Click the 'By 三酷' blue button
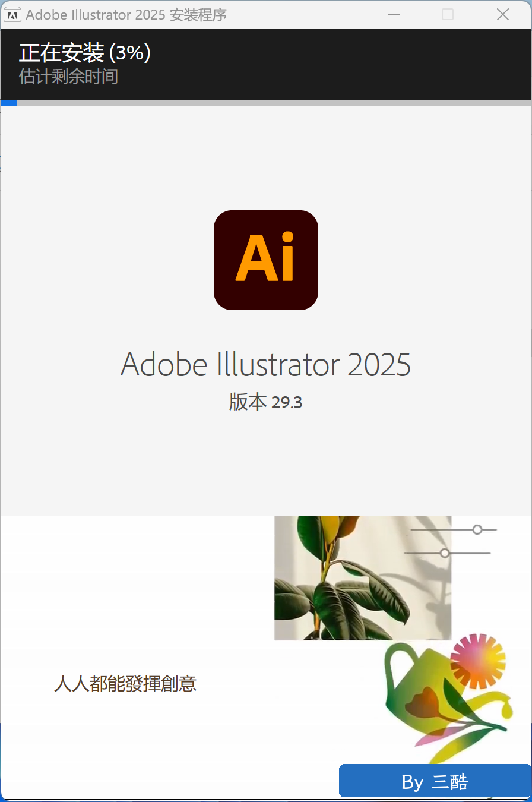The image size is (532, 802). [435, 781]
